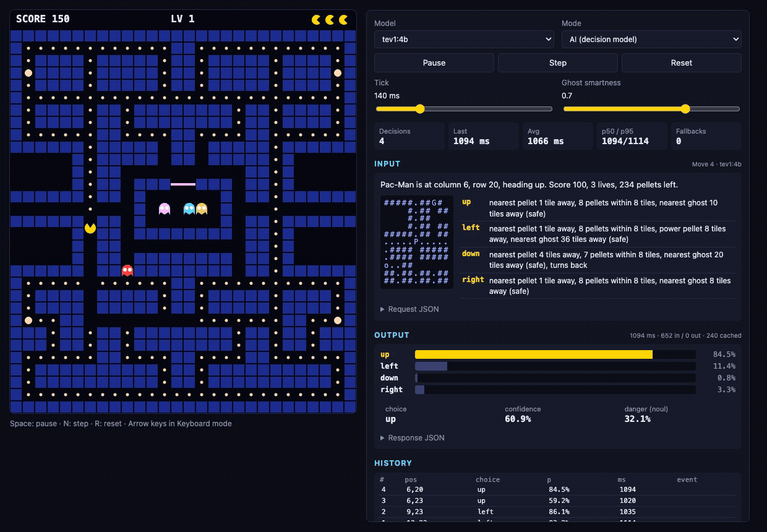Click the ASCII maze preview in the Input panel

(417, 242)
